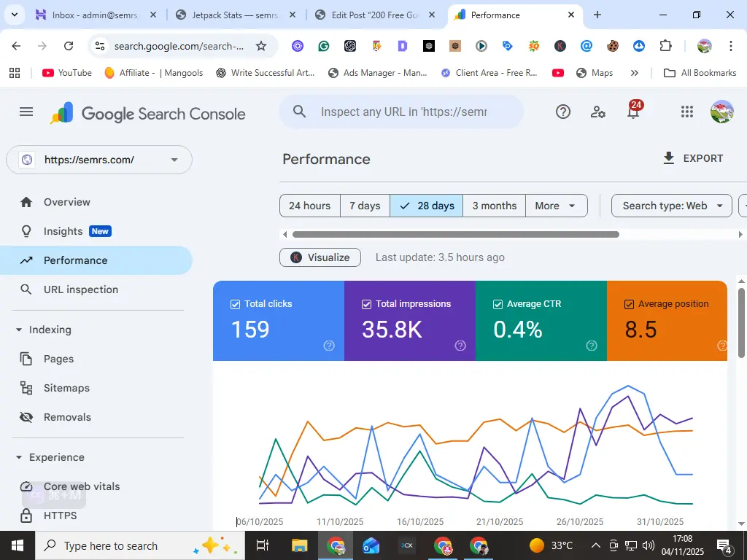Click the horizontal filter scrollbar

[x=456, y=234]
